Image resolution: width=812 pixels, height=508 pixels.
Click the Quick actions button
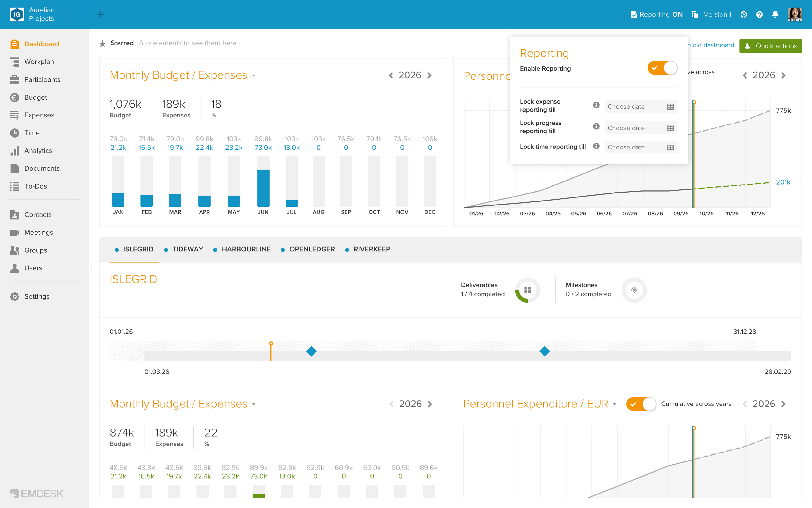(x=770, y=46)
